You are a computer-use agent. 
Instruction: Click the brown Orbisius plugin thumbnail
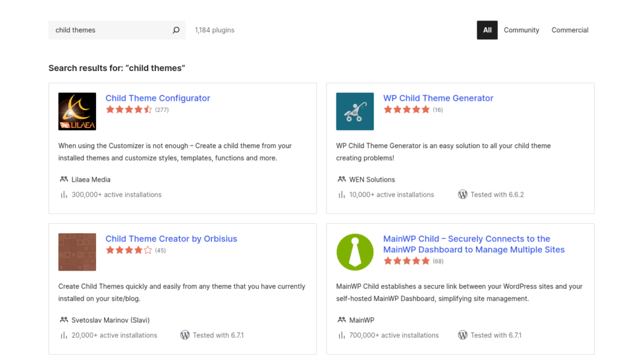(x=77, y=252)
